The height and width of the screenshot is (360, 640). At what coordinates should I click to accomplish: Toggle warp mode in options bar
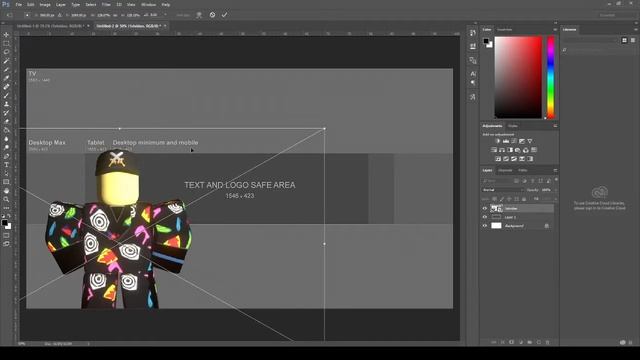[199, 15]
